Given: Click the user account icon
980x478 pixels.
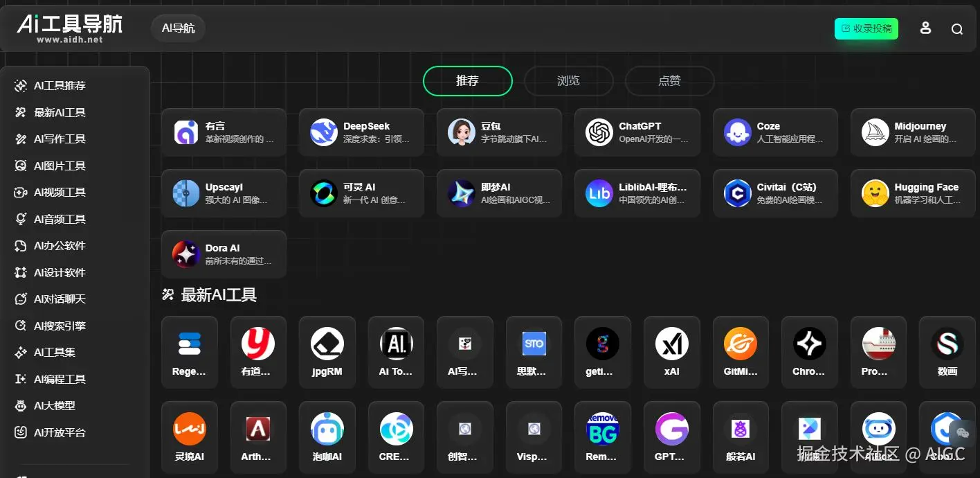Looking at the screenshot, I should click(x=925, y=28).
